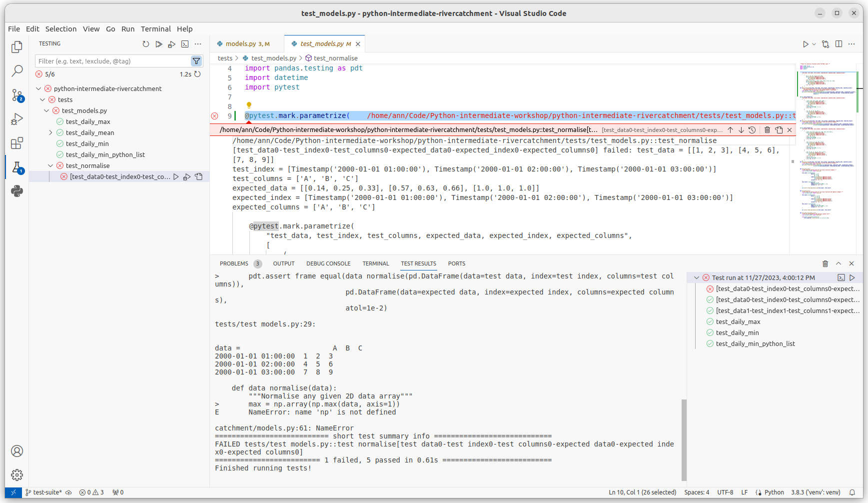Open the Selection menu

61,29
